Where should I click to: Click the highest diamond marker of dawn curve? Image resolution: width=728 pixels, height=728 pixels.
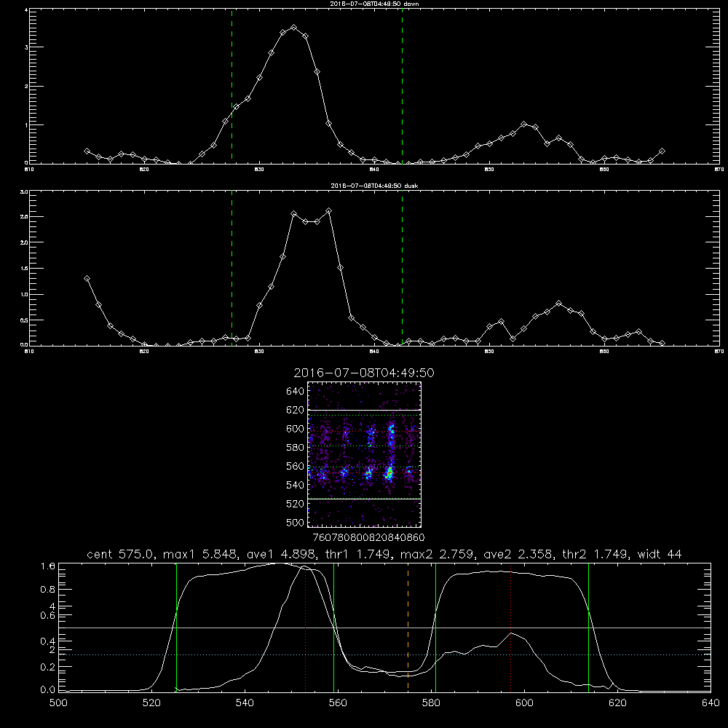coord(293,28)
